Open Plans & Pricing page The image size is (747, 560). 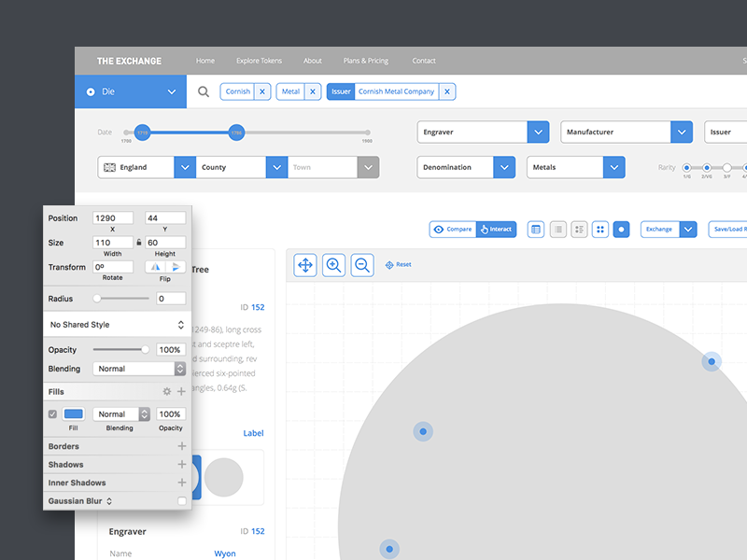point(366,61)
